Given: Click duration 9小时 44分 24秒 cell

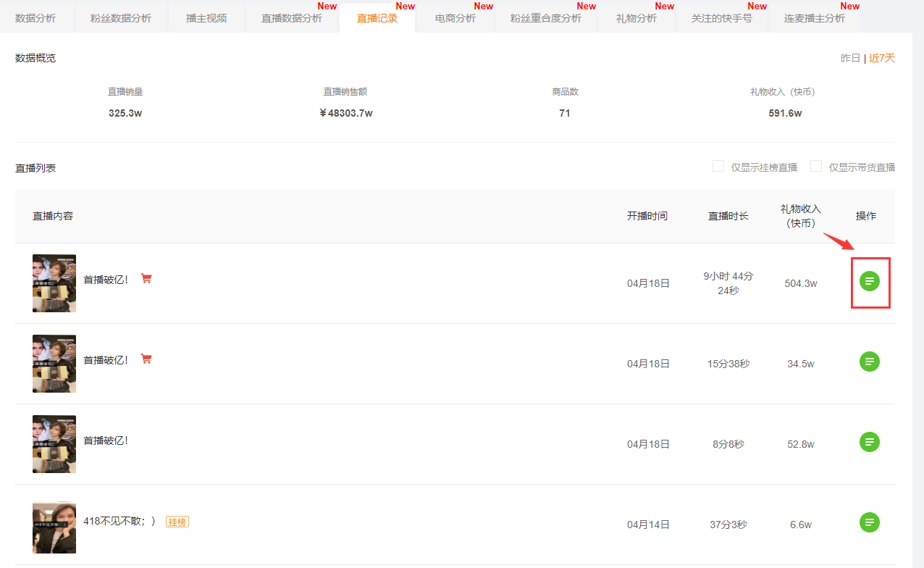Looking at the screenshot, I should [x=728, y=283].
